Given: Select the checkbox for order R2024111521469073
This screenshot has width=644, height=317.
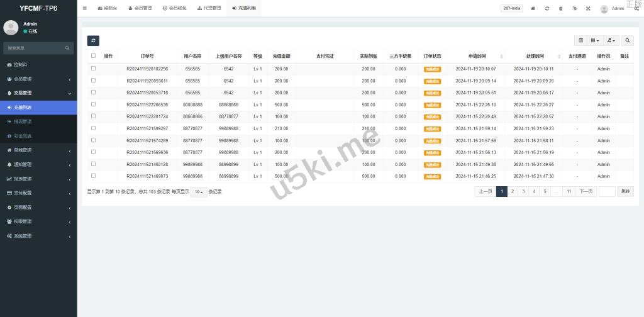Looking at the screenshot, I should [x=94, y=176].
